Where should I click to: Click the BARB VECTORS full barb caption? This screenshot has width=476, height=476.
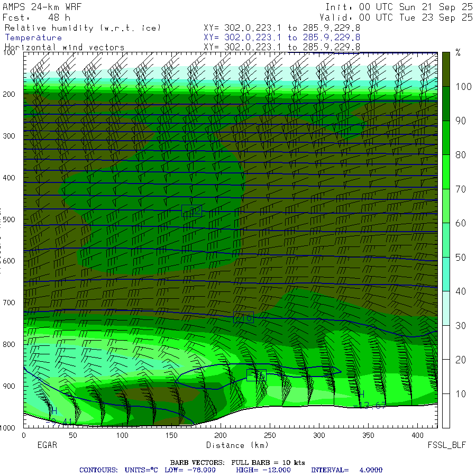[237, 463]
